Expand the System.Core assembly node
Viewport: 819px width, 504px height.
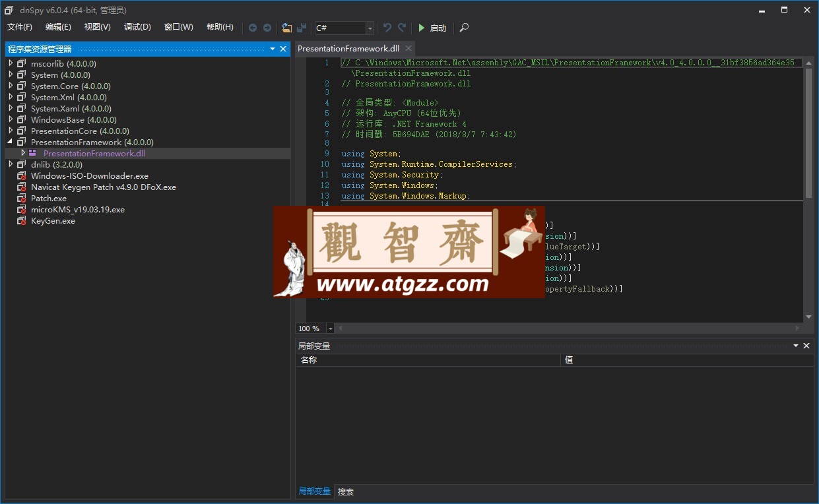[x=11, y=86]
